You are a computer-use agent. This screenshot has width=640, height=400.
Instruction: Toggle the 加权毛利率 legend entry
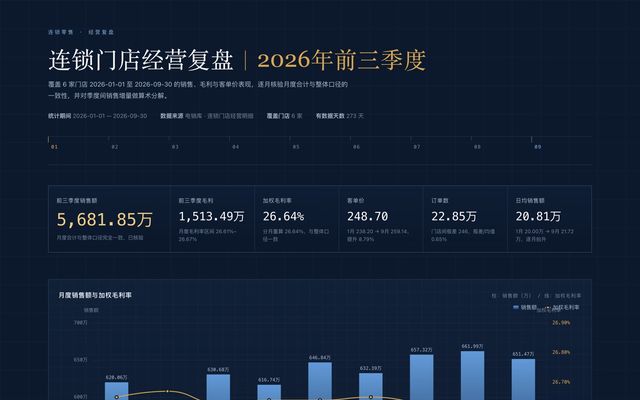pyautogui.click(x=564, y=307)
